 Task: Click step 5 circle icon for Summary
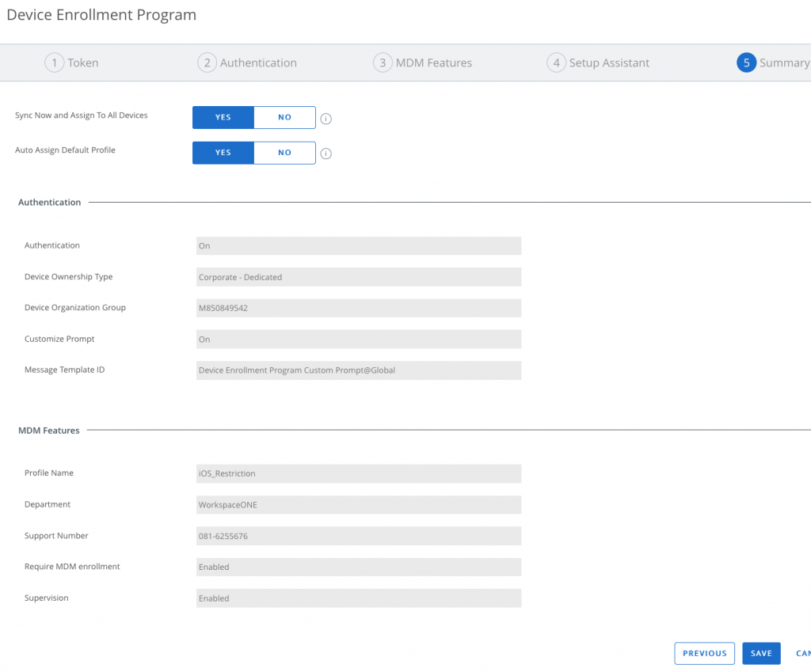(746, 63)
